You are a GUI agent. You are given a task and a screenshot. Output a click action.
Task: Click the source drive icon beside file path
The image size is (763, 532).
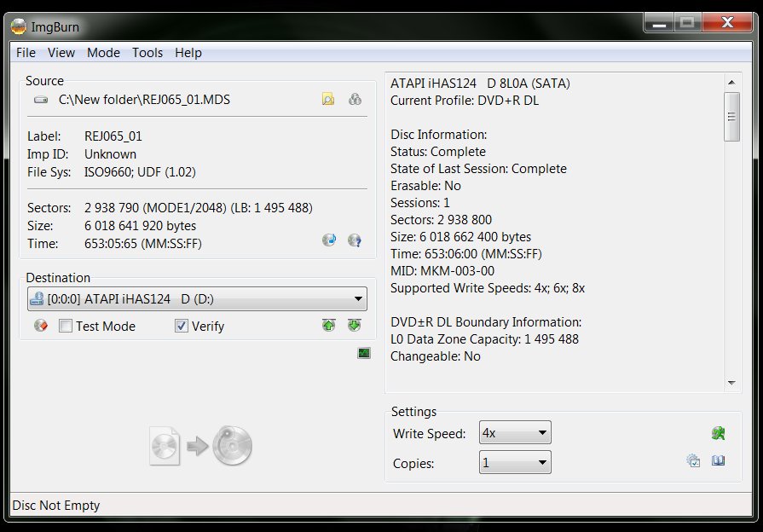click(x=41, y=100)
